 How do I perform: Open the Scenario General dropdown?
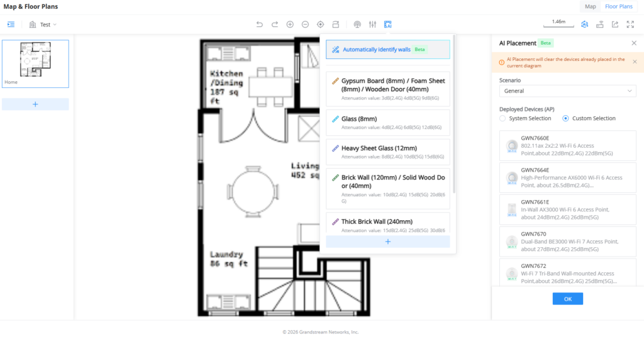click(x=568, y=91)
